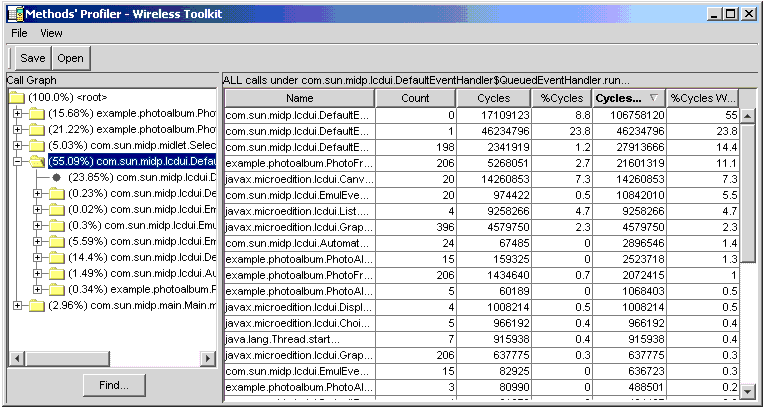Expand the 15.68% example.photoalbum node
Image resolution: width=770 pixels, height=415 pixels.
17,113
